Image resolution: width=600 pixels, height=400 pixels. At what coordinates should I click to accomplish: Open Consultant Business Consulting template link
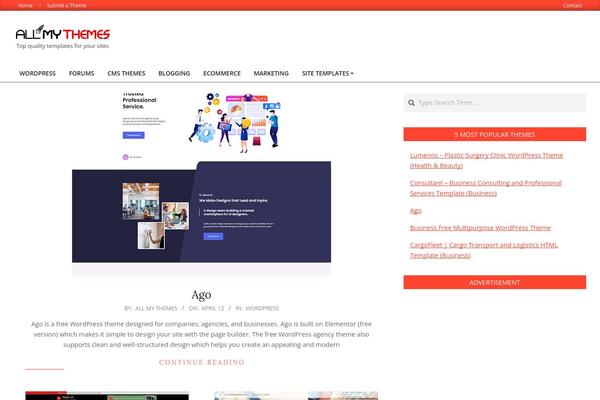pos(486,188)
